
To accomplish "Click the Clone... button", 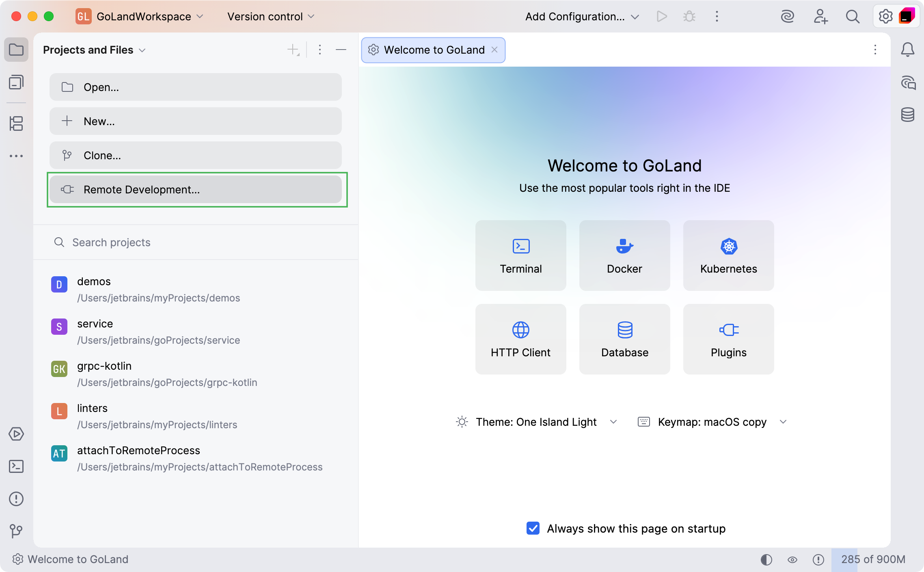I will point(196,155).
